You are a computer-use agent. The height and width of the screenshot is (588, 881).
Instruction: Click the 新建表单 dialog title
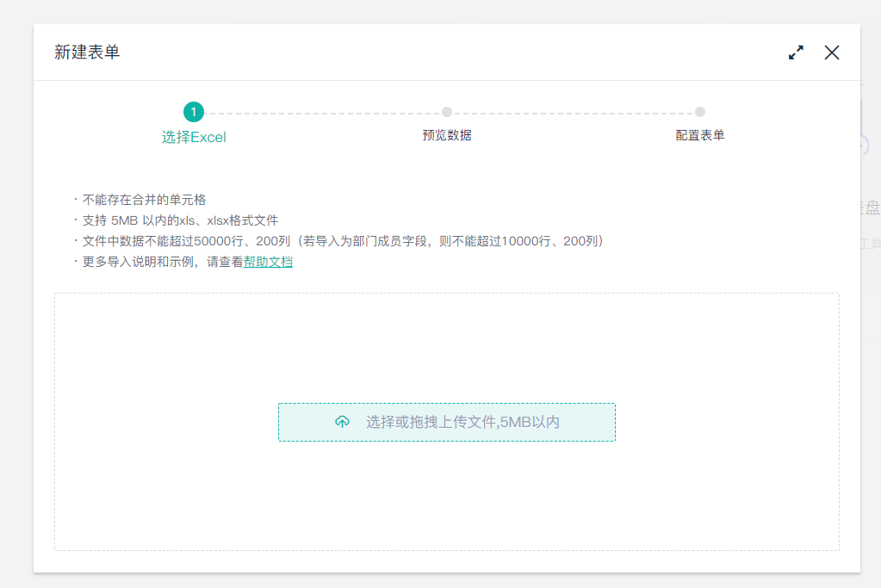click(87, 53)
